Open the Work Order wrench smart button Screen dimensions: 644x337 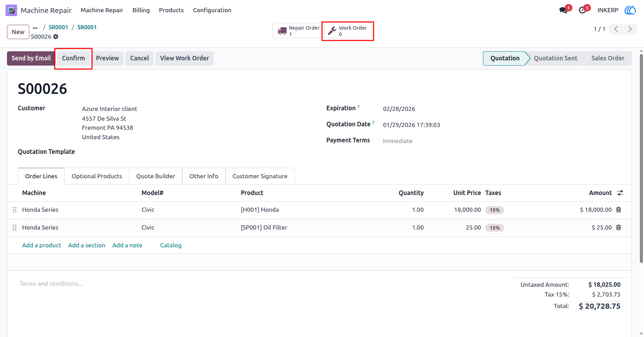tap(347, 31)
